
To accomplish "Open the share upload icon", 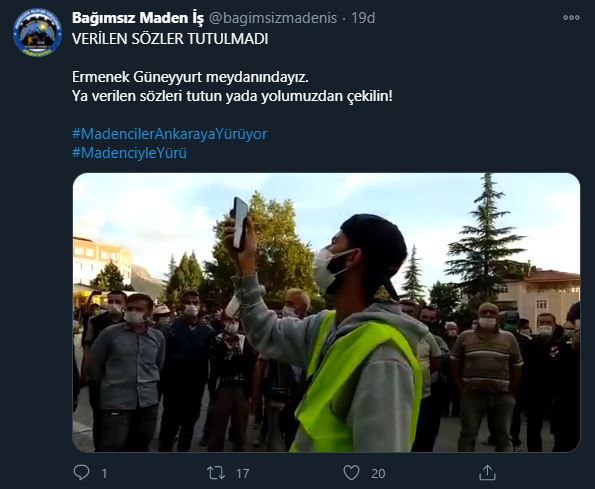I will [x=487, y=473].
